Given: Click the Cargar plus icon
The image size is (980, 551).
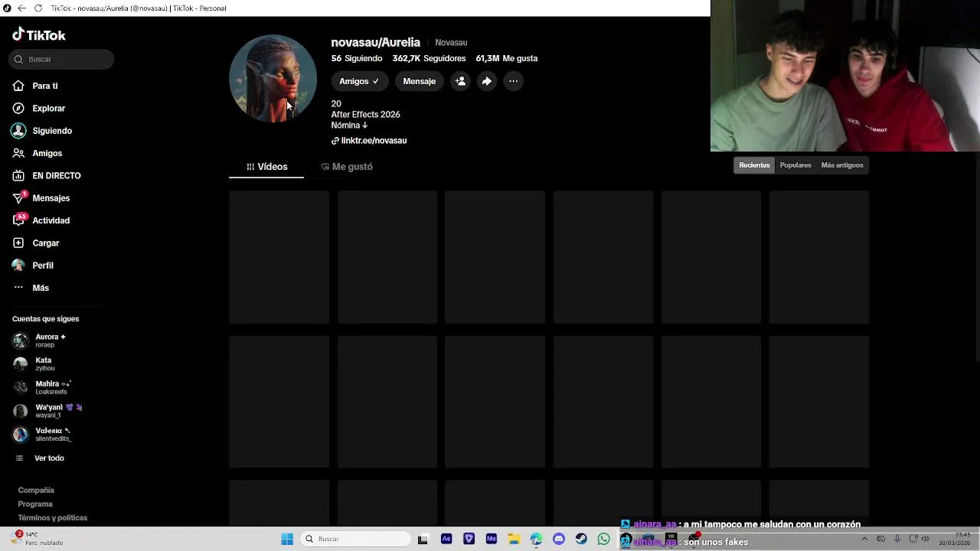Looking at the screenshot, I should 18,243.
